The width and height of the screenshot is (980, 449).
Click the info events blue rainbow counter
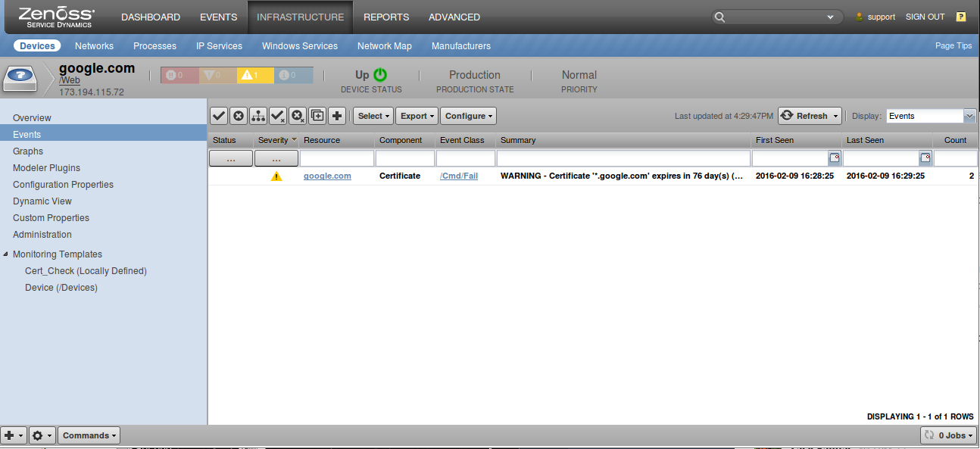(x=294, y=75)
